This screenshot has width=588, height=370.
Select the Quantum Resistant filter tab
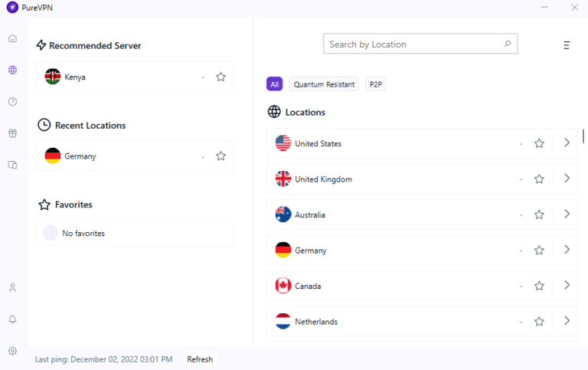(x=325, y=84)
